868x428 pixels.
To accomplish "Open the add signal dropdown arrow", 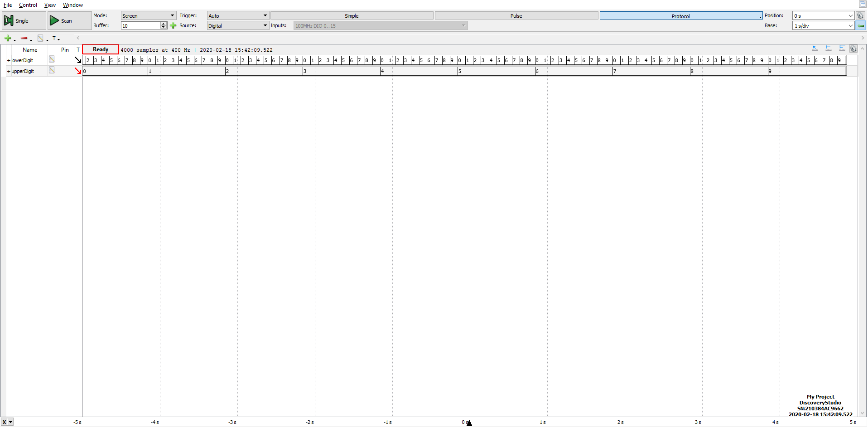I will point(14,40).
